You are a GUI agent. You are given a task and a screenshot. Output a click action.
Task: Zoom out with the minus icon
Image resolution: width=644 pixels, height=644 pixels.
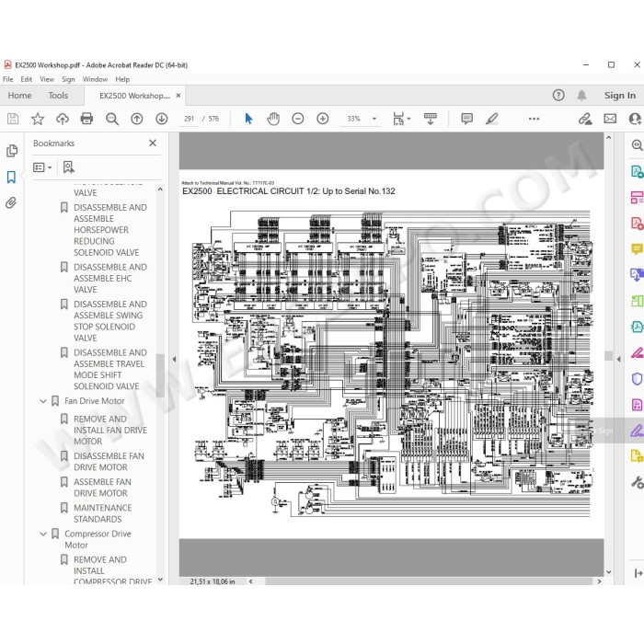(x=298, y=119)
